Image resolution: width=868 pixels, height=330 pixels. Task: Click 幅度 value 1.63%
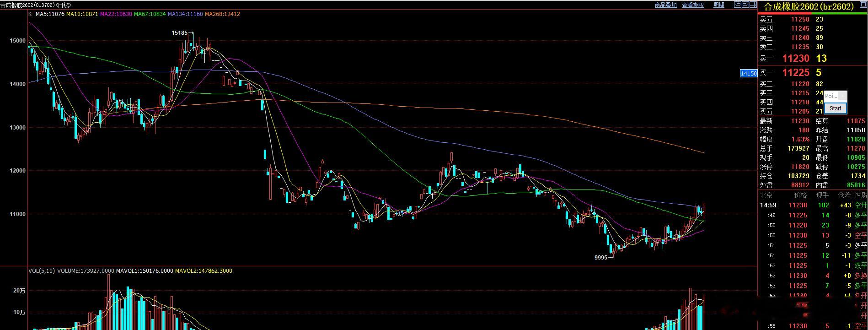(x=800, y=140)
